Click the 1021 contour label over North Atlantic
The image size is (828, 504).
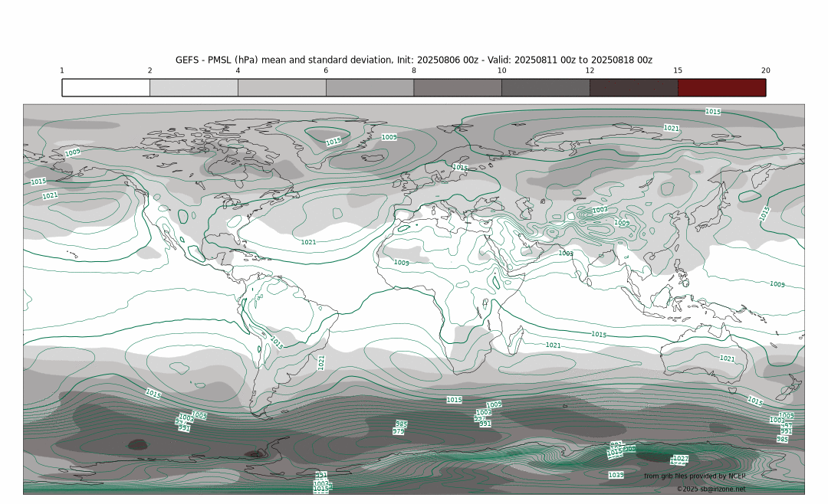[x=308, y=242]
